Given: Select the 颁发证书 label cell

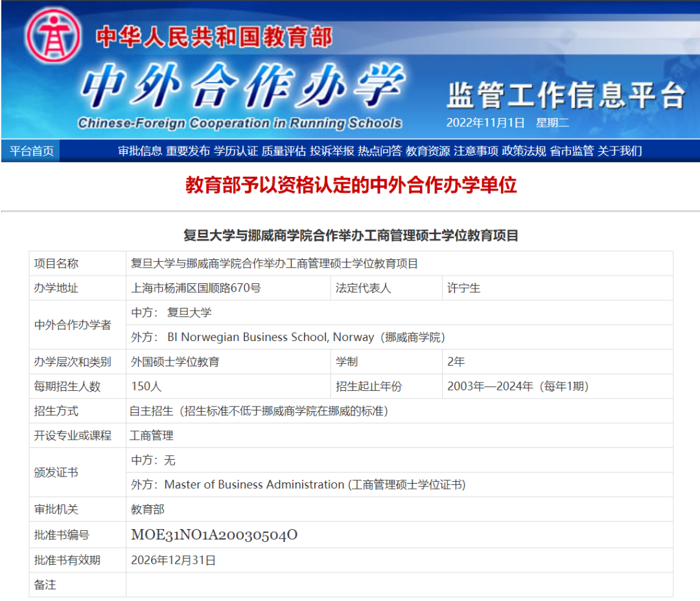Looking at the screenshot, I should 78,473.
